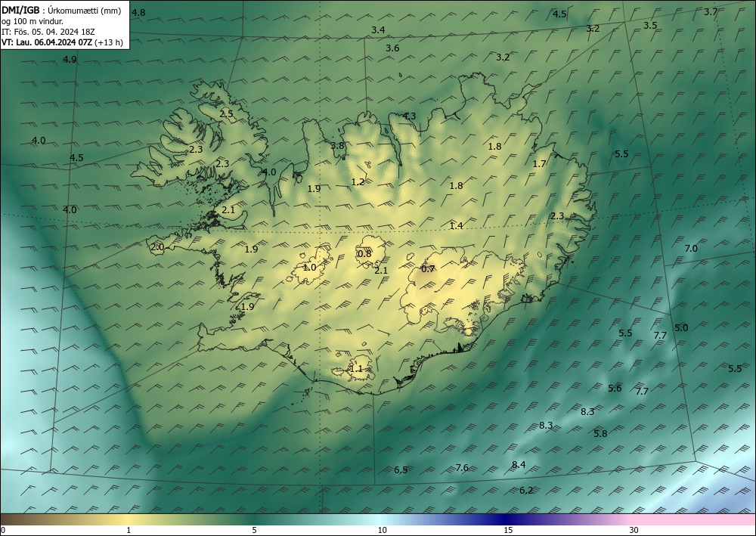756x536 pixels.
Task: Click the 3.7 value on the map
Action: (711, 12)
